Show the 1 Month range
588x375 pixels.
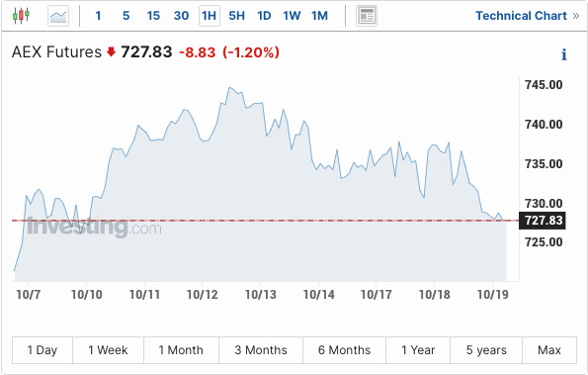pyautogui.click(x=181, y=350)
